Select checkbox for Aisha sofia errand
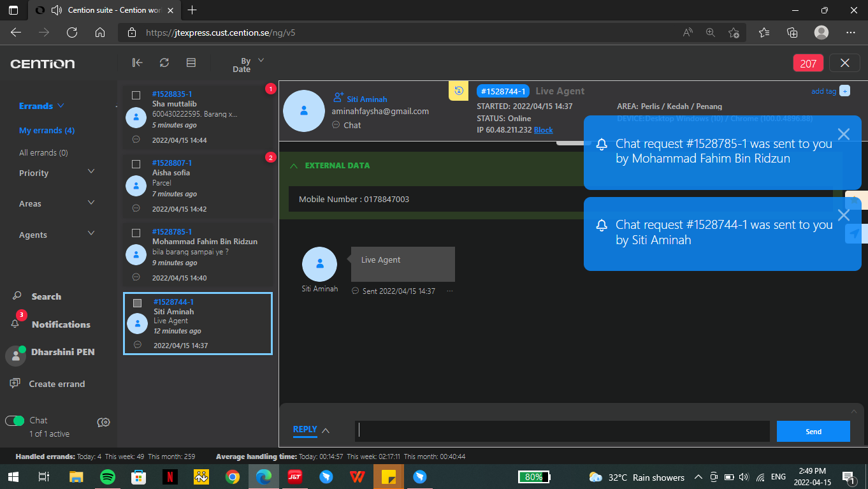 [136, 164]
